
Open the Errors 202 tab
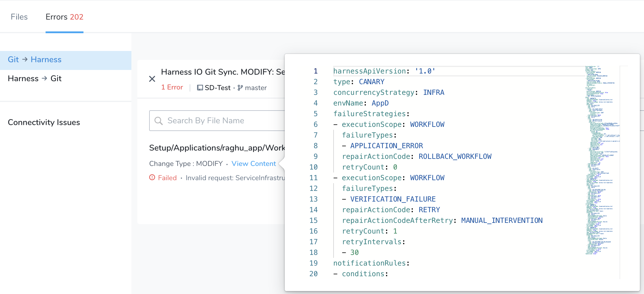tap(65, 17)
